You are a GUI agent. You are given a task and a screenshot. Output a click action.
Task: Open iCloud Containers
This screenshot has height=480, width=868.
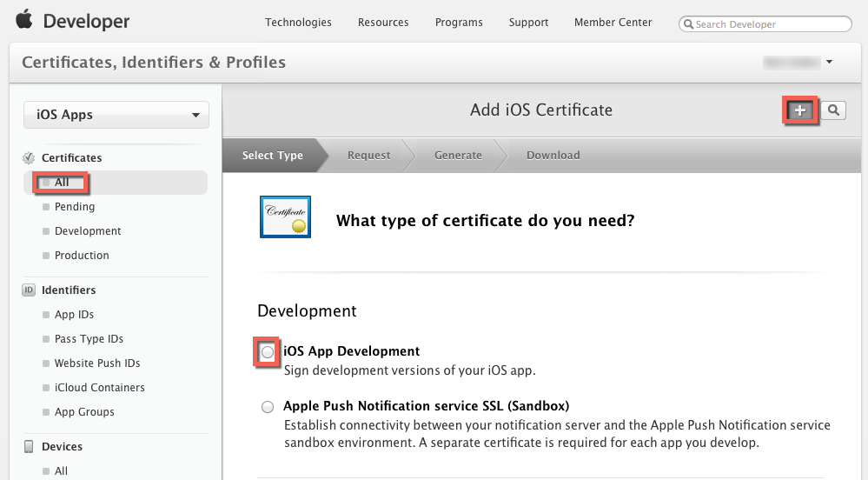tap(100, 388)
